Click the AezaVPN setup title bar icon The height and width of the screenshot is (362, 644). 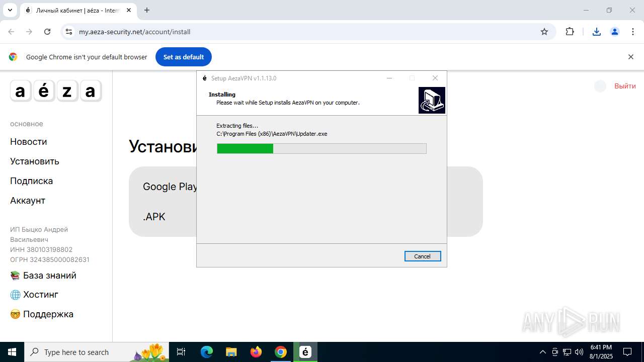(x=204, y=78)
